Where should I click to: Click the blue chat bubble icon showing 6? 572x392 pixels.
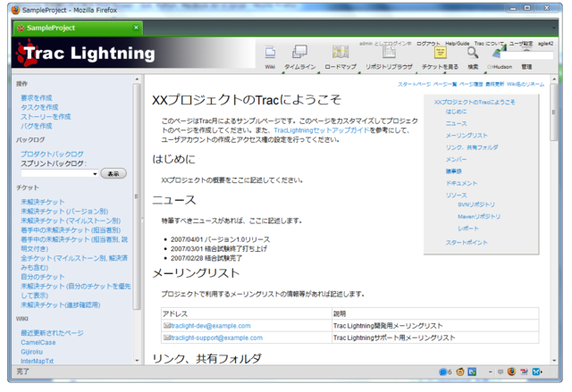[x=442, y=371]
